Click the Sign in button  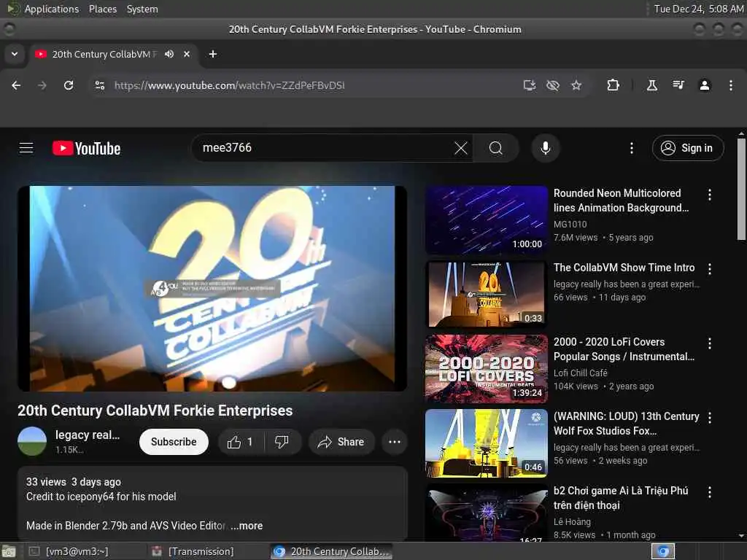click(x=688, y=148)
